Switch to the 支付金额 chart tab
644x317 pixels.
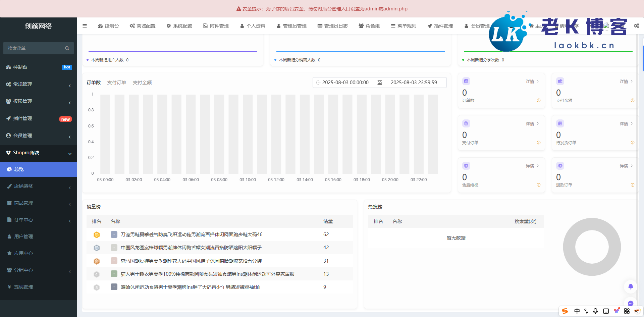[x=142, y=83]
